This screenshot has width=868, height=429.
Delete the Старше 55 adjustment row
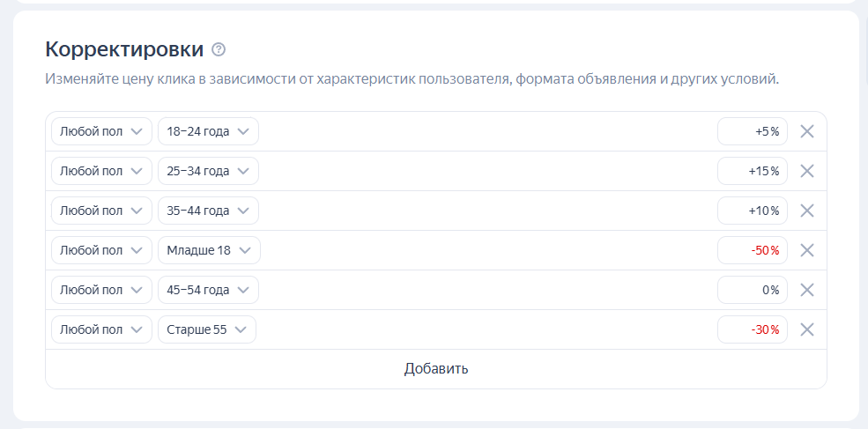click(806, 329)
